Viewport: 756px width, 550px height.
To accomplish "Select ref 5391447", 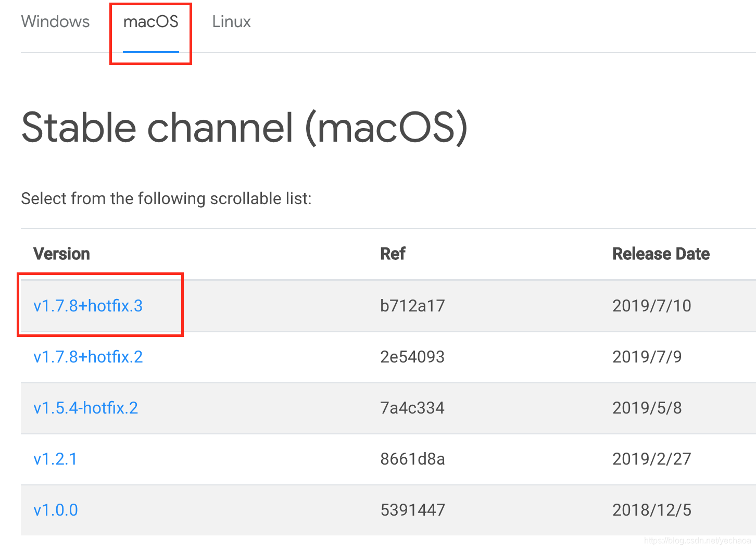I will click(x=412, y=510).
